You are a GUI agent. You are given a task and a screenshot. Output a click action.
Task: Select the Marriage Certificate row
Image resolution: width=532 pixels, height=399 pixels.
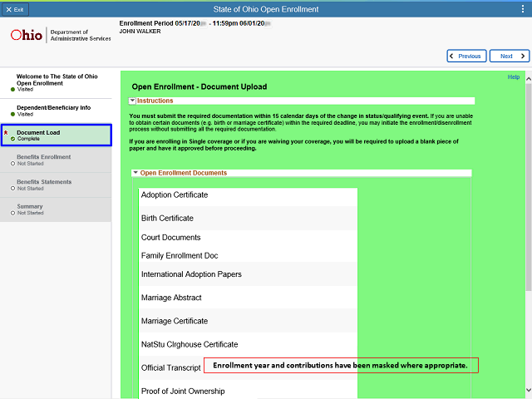[248, 321]
